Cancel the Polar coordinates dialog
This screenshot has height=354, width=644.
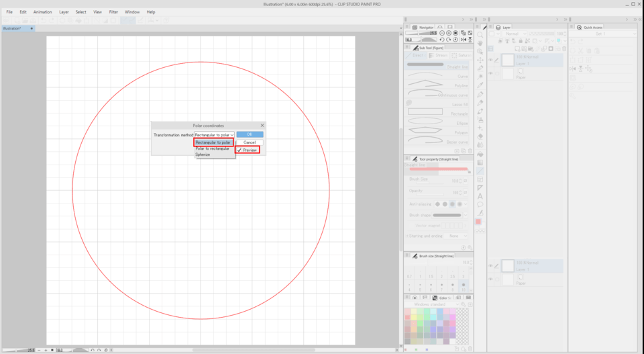click(250, 142)
